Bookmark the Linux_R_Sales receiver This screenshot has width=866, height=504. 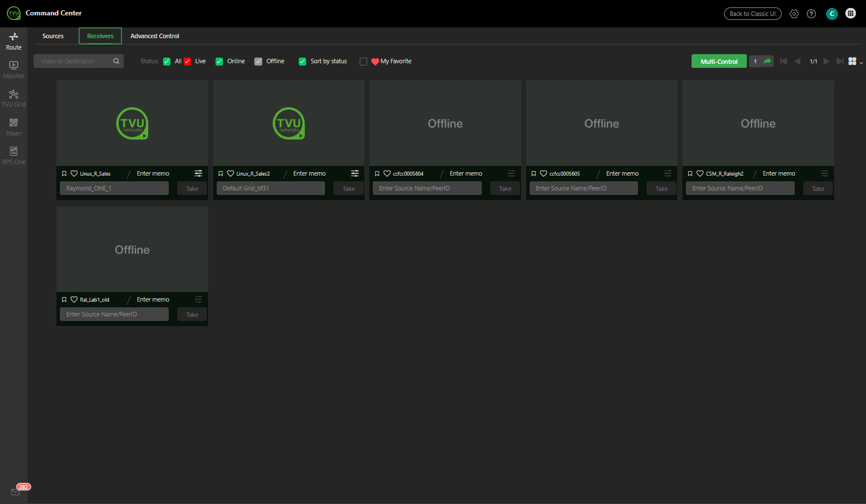(x=64, y=173)
